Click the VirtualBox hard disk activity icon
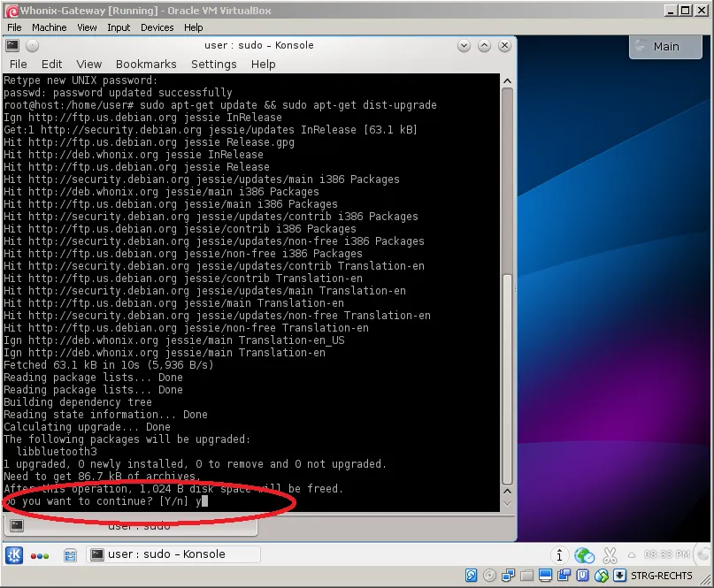The width and height of the screenshot is (714, 588). (471, 576)
